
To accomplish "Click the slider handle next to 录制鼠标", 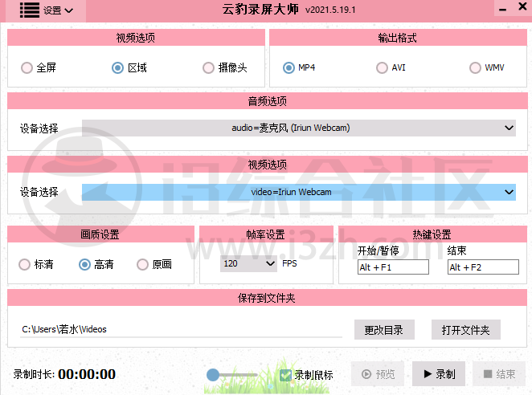I will coord(213,375).
